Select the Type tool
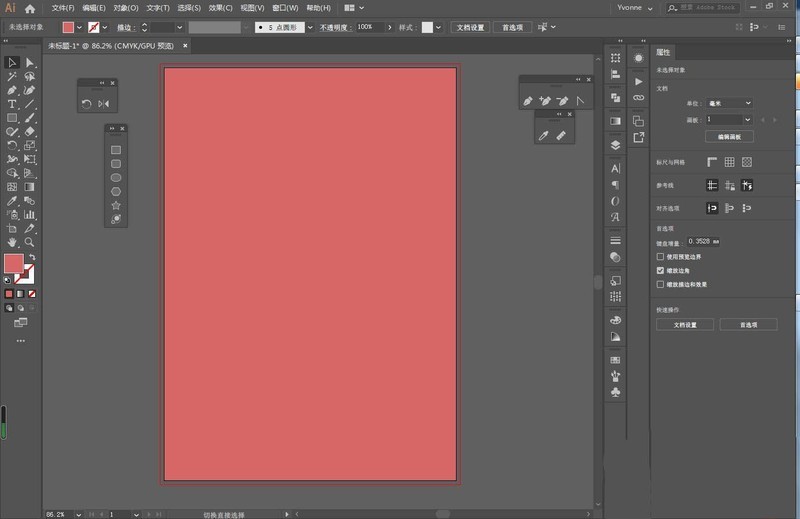The width and height of the screenshot is (800, 519). tap(11, 104)
